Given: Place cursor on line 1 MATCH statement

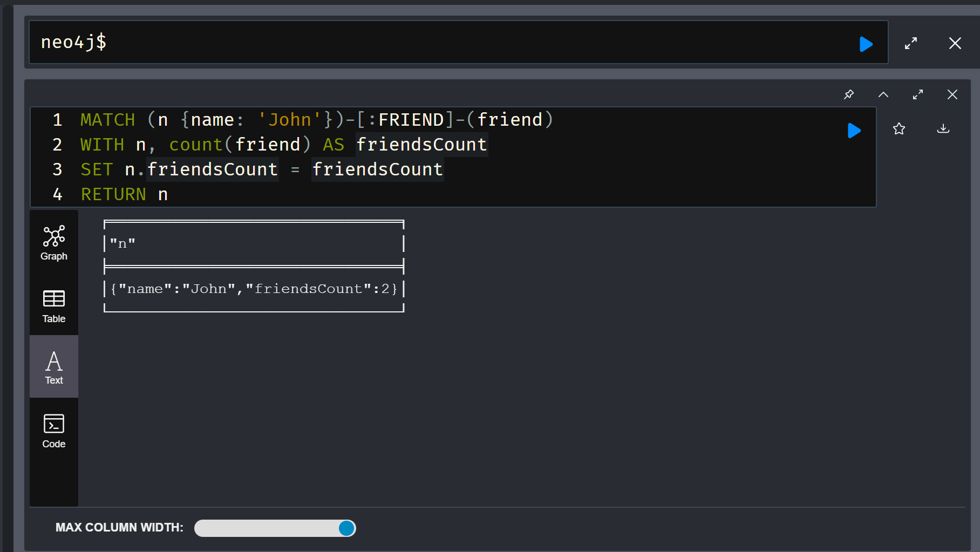Looking at the screenshot, I should 317,120.
